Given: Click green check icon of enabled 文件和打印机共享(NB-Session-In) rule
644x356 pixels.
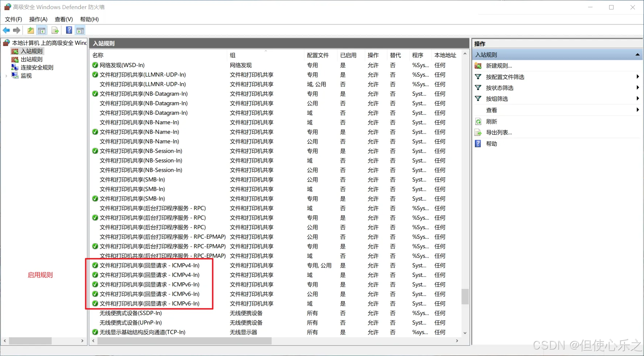Looking at the screenshot, I should (95, 151).
